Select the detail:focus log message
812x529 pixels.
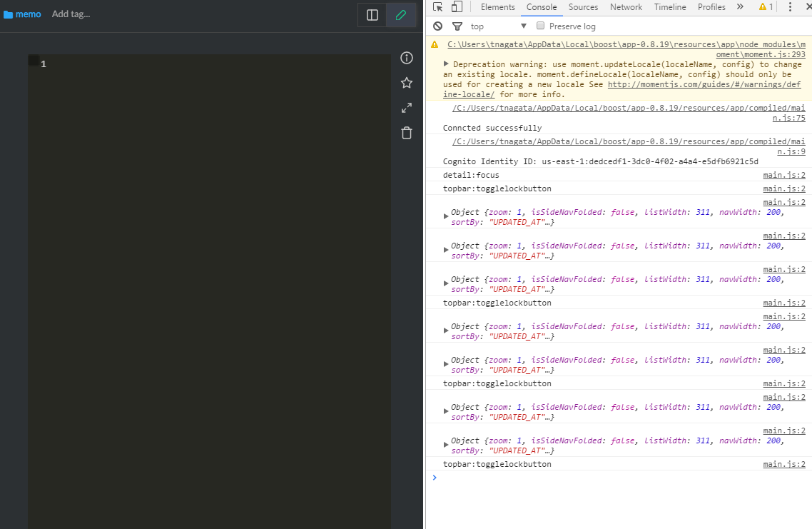471,175
